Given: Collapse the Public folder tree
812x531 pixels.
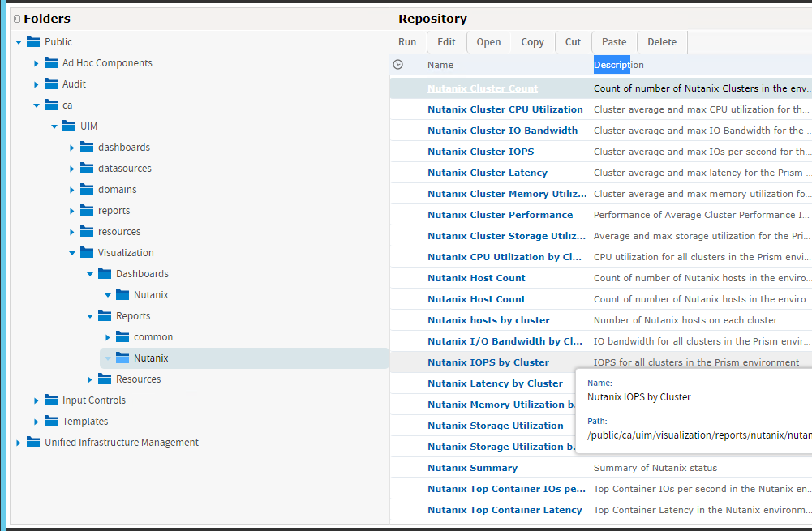Looking at the screenshot, I should (x=18, y=41).
